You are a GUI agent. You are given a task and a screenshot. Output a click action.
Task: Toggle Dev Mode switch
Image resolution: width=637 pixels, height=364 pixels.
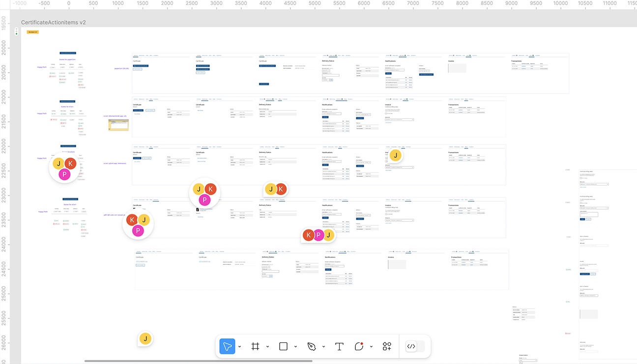[x=415, y=346]
